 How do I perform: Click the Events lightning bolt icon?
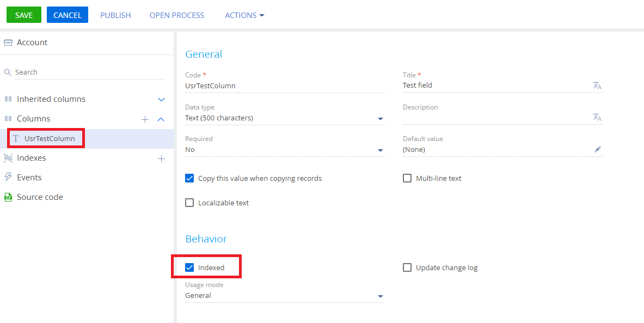click(x=8, y=177)
